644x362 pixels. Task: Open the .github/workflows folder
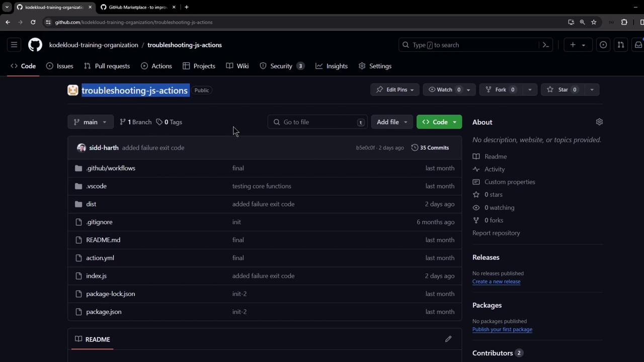click(111, 168)
